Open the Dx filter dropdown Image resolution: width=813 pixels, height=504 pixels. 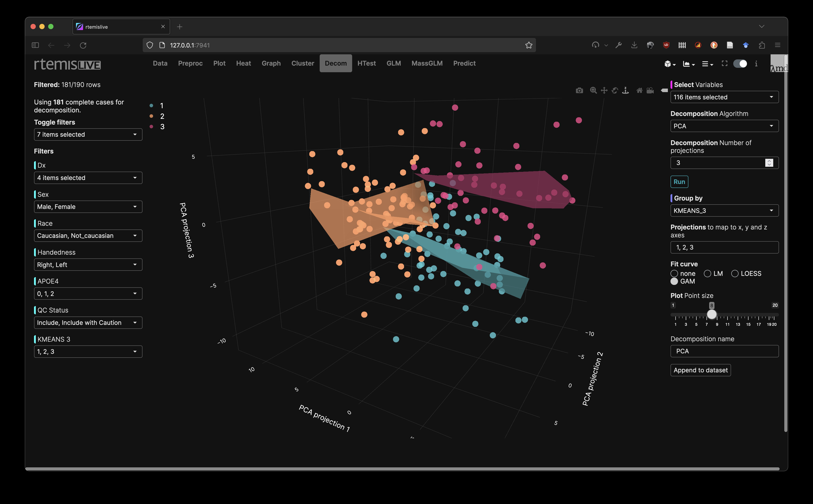(x=88, y=178)
